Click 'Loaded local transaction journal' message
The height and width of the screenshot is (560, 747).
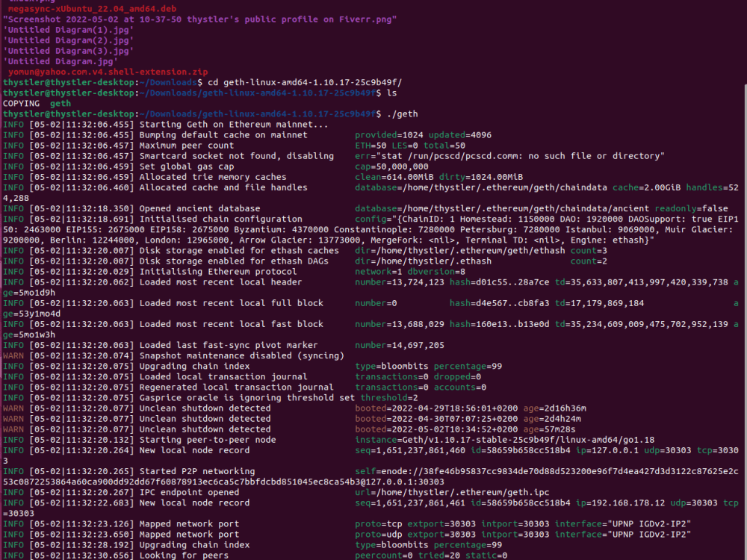click(223, 376)
